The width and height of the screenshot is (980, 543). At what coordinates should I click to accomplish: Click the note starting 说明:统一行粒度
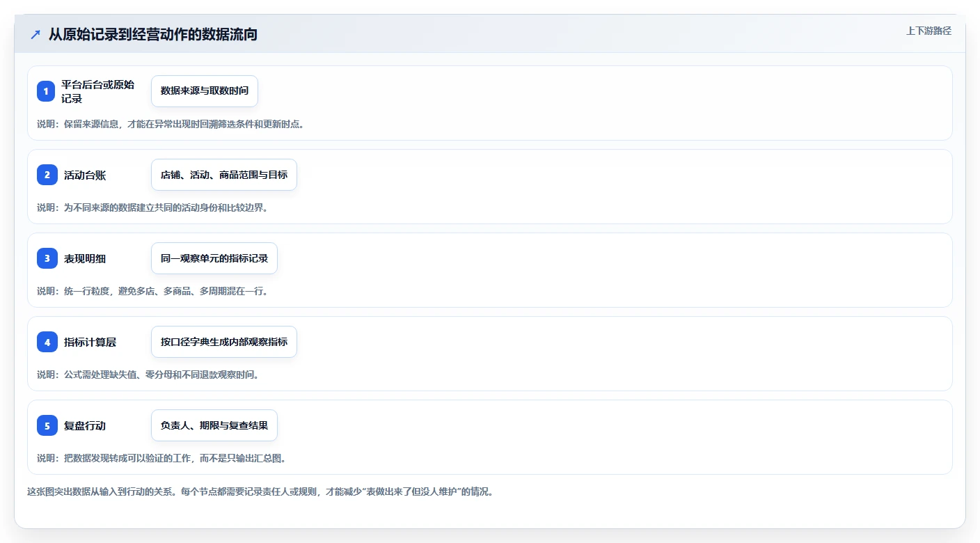coord(152,291)
